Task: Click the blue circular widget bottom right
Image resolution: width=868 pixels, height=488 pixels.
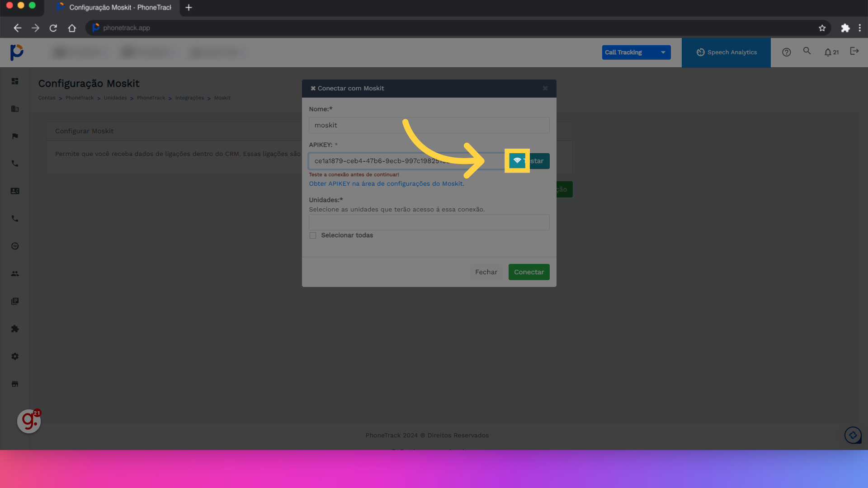Action: pyautogui.click(x=853, y=435)
